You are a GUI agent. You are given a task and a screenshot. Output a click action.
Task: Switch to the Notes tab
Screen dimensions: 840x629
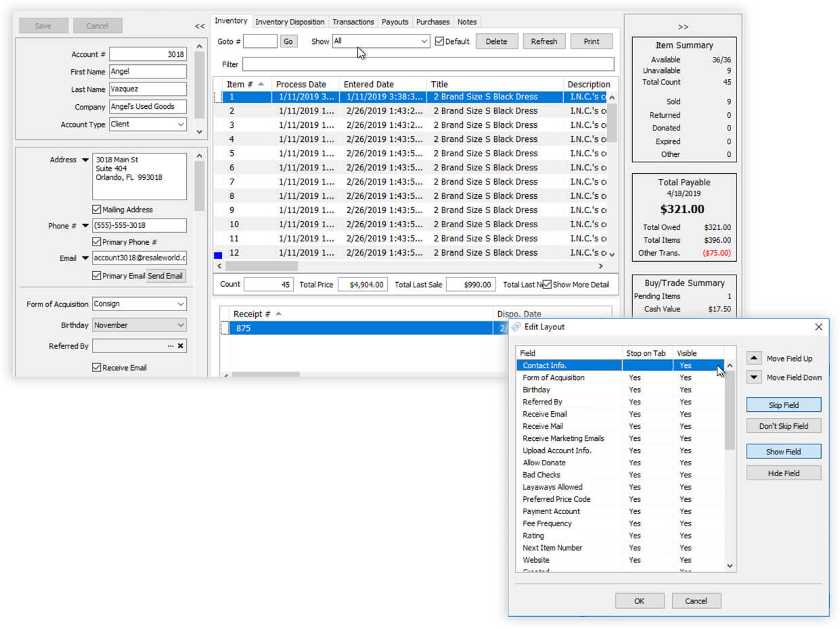pos(467,22)
